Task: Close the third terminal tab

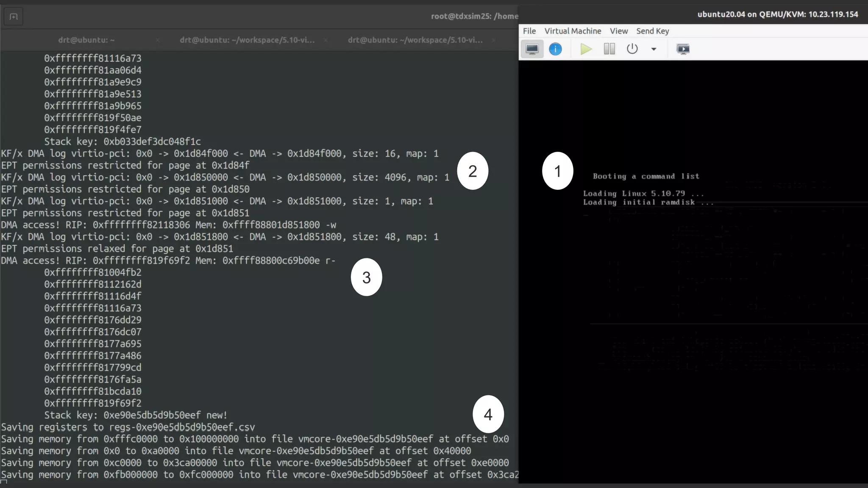Action: pos(493,40)
